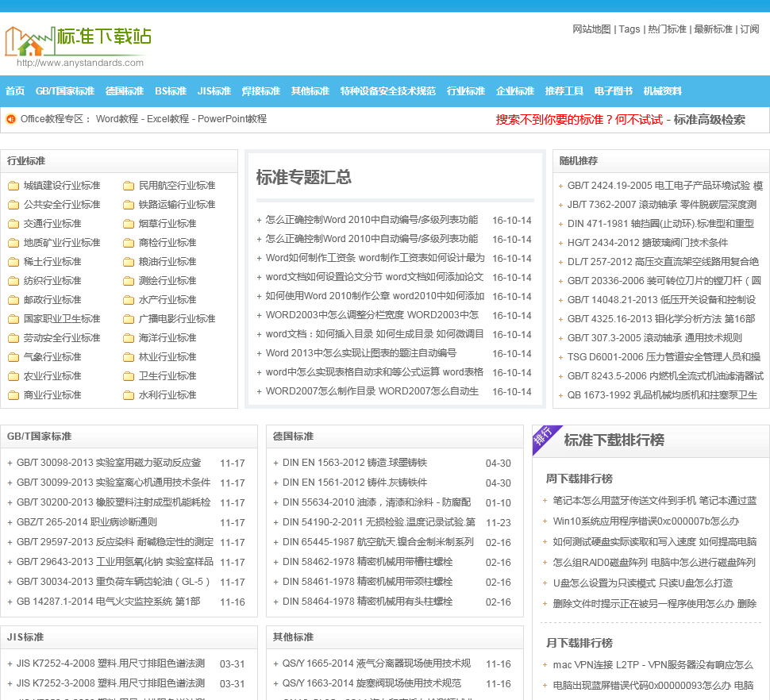This screenshot has width=770, height=700.
Task: Open GB/T 30098-2013 实验室用磁力驱动反应釜 entry
Action: (x=109, y=463)
